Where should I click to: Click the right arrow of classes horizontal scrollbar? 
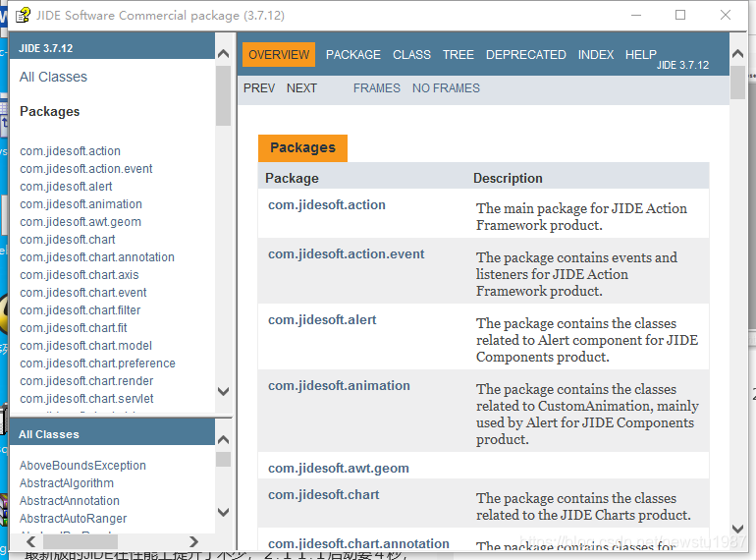193,541
